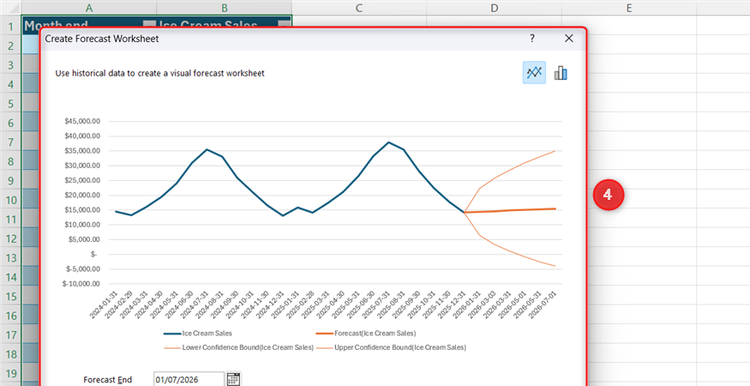Click the Forecast(Ice Cream Sales) legend entry
The height and width of the screenshot is (386, 750).
[x=365, y=333]
